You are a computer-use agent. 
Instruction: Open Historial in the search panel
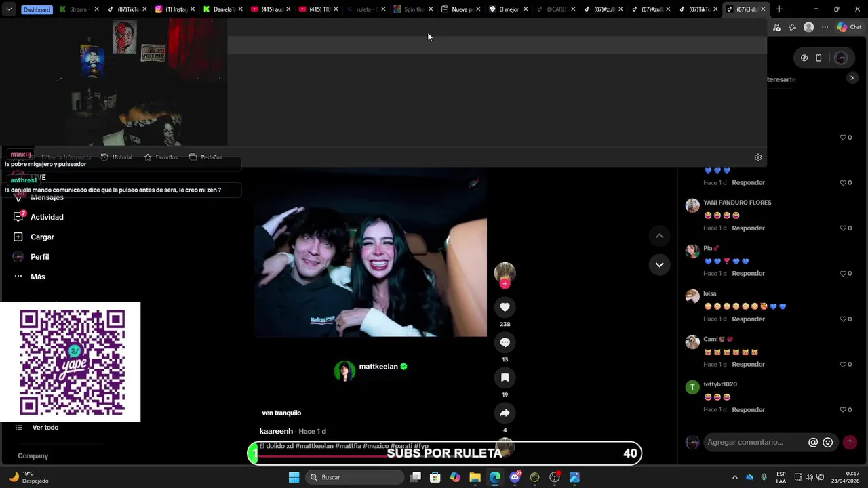click(x=117, y=157)
